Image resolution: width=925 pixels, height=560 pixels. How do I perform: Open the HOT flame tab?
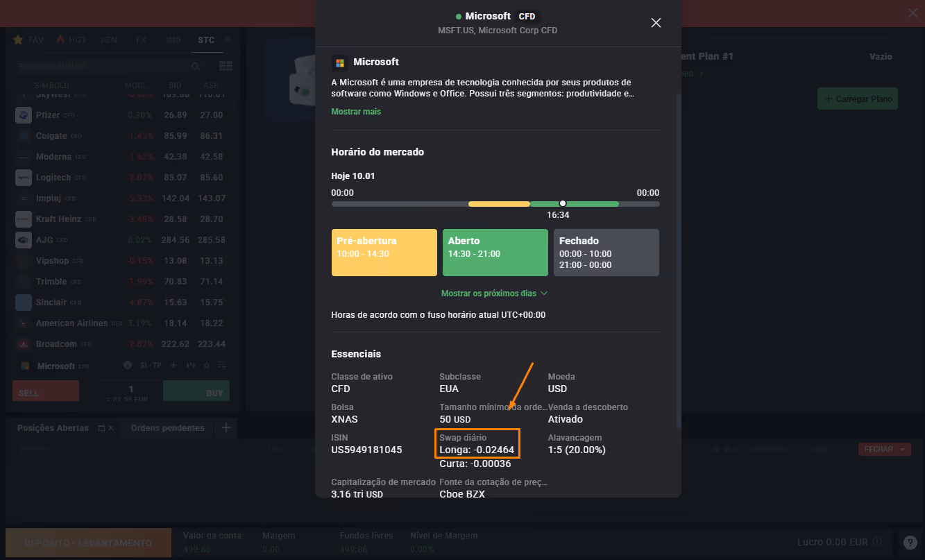(x=71, y=40)
